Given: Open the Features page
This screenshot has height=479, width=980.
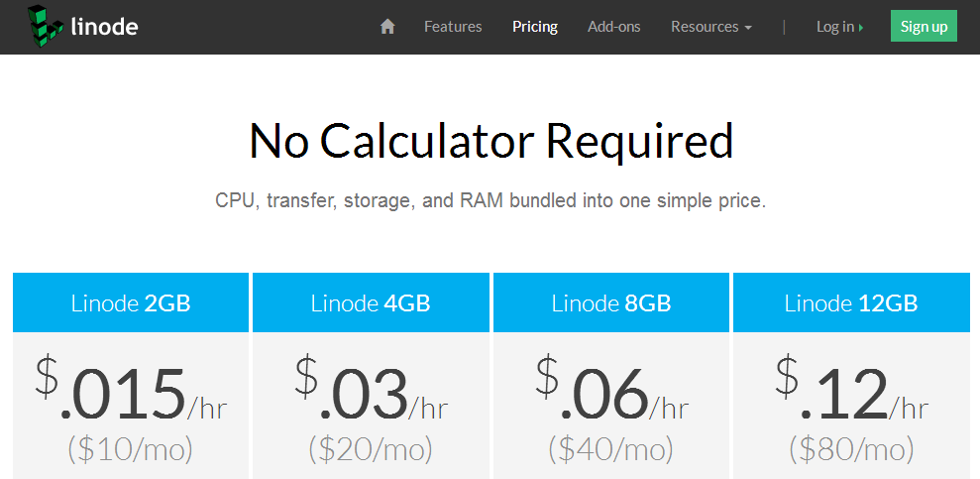Looking at the screenshot, I should (x=453, y=27).
